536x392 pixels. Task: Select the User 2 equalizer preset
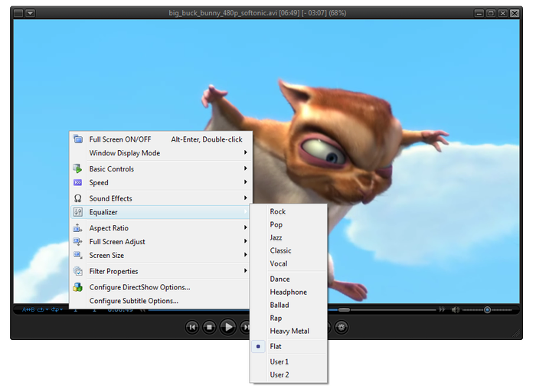(289, 374)
